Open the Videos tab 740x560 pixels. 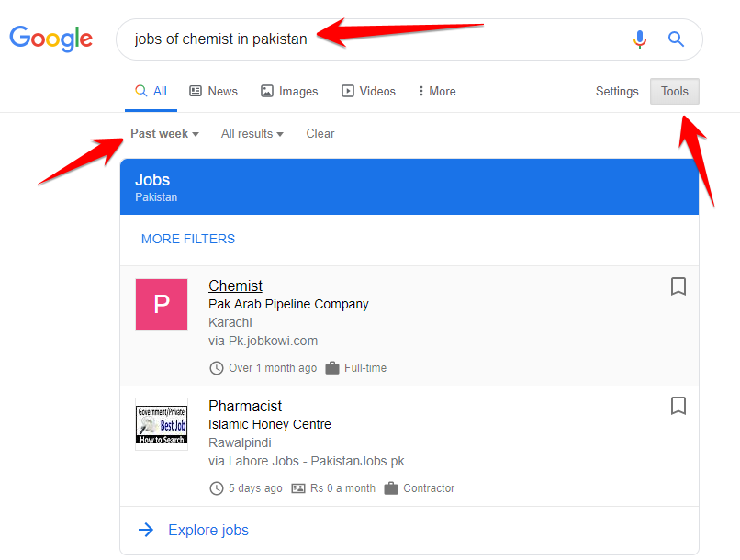[x=368, y=92]
